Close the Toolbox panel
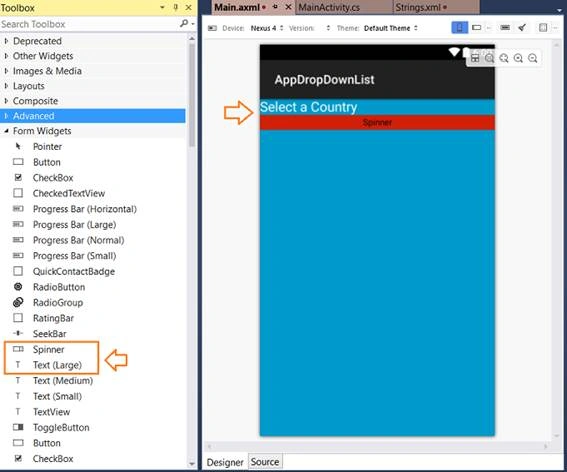The image size is (567, 472). [x=189, y=7]
